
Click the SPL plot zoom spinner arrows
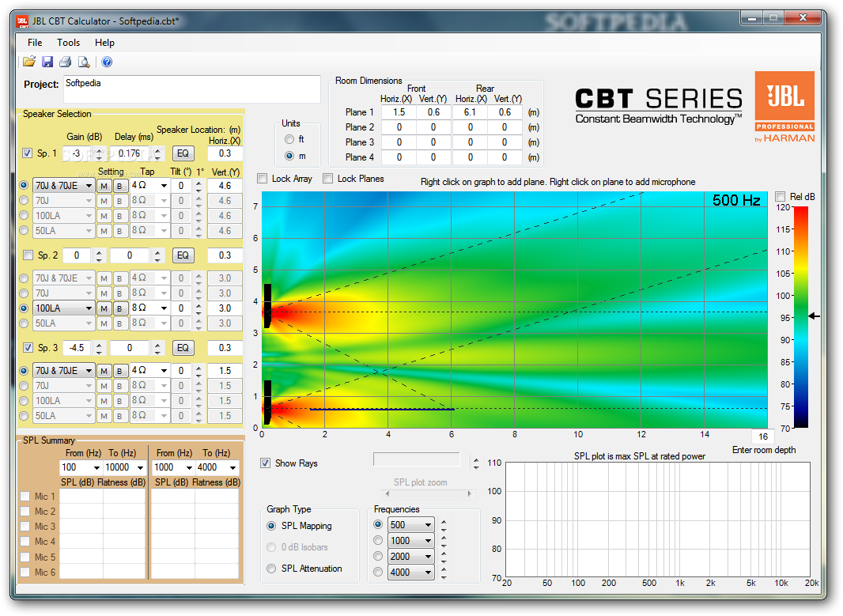[476, 463]
